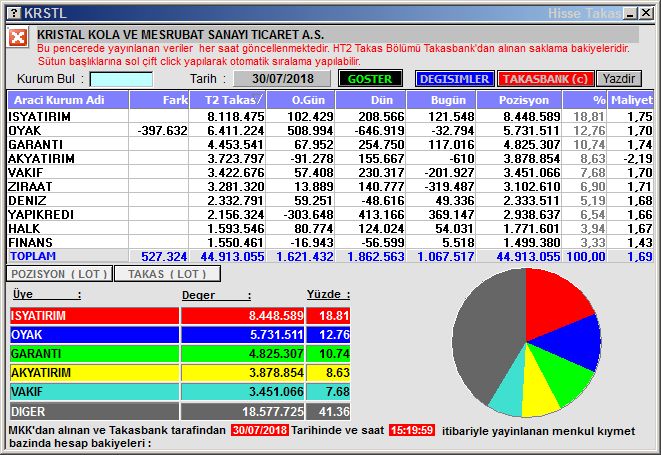Click the DEGISIMLER button
The height and width of the screenshot is (455, 661).
pyautogui.click(x=454, y=79)
